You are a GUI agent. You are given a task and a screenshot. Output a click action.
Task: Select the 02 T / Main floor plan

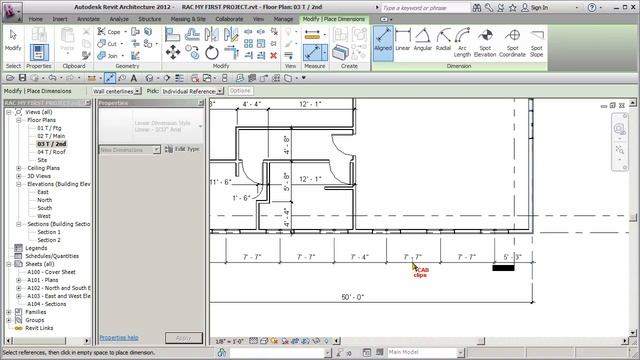(x=51, y=136)
